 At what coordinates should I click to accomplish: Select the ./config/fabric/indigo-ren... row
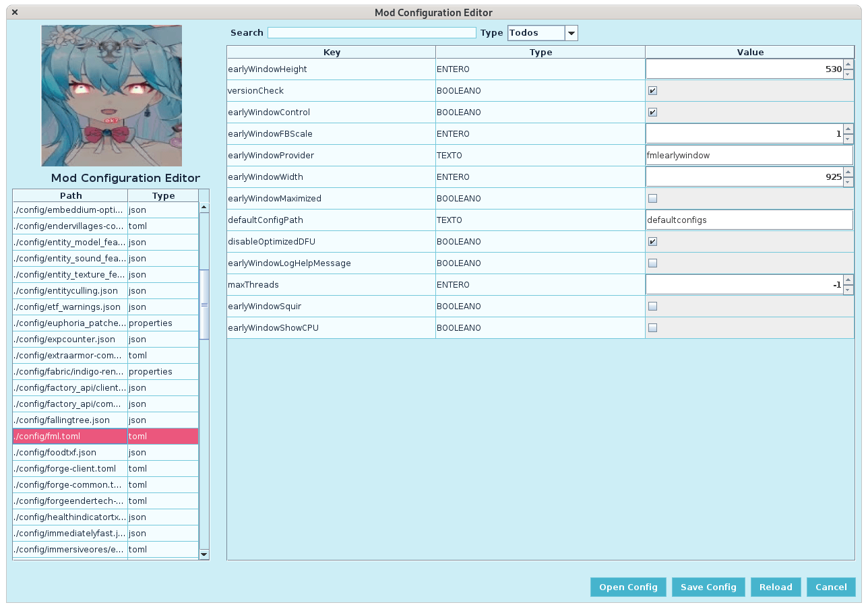click(106, 372)
